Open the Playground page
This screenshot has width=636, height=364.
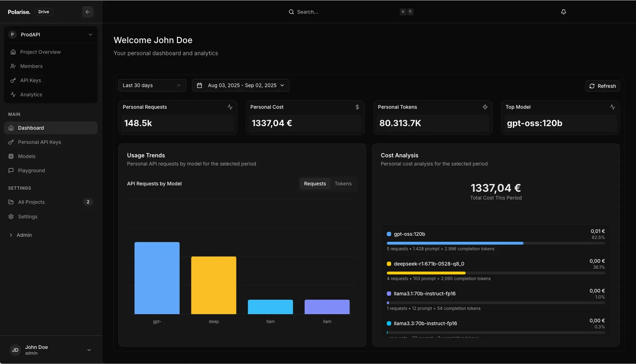coord(31,171)
